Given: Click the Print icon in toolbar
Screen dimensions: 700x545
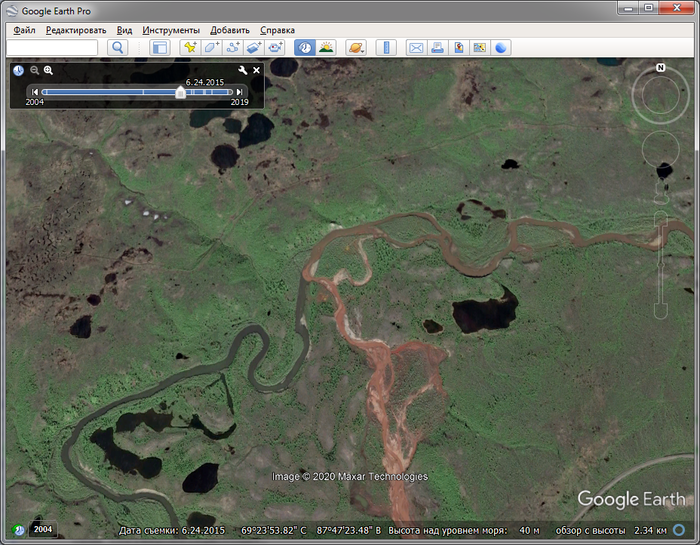Looking at the screenshot, I should pos(437,47).
